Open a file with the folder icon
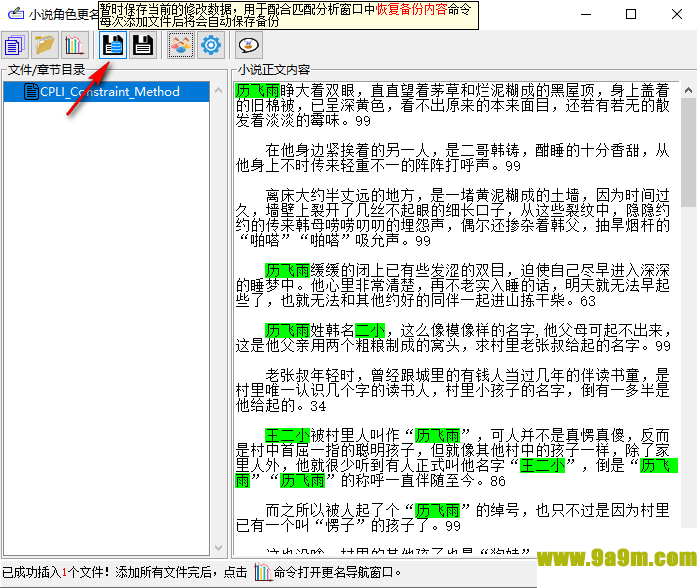The width and height of the screenshot is (697, 588). pyautogui.click(x=44, y=45)
